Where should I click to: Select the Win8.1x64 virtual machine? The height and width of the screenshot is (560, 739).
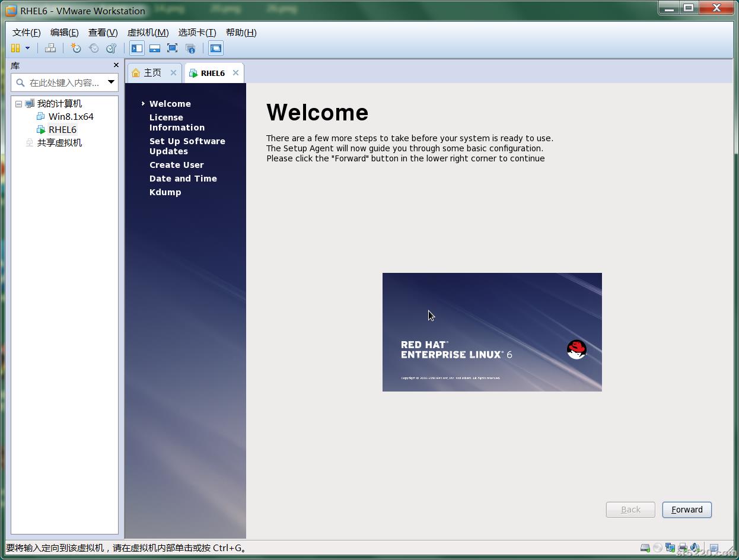(x=71, y=116)
